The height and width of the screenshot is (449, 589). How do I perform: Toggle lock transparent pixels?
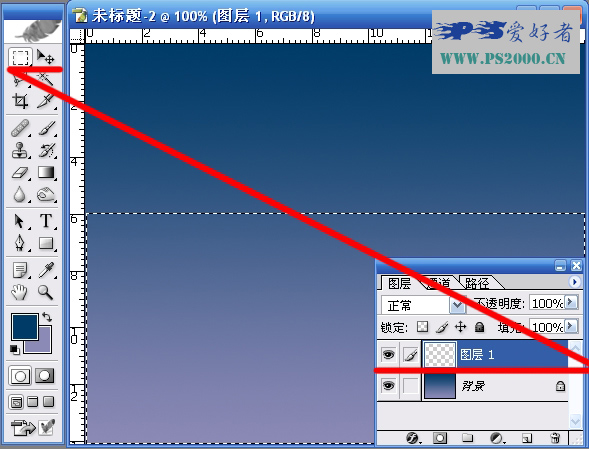(423, 327)
